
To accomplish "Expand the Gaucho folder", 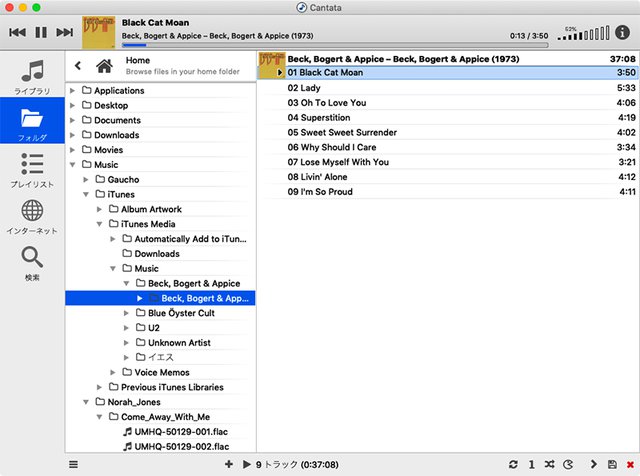I will coord(86,180).
